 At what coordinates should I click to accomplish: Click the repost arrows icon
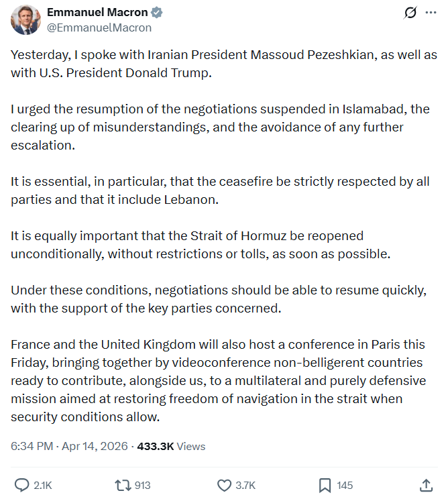[123, 485]
